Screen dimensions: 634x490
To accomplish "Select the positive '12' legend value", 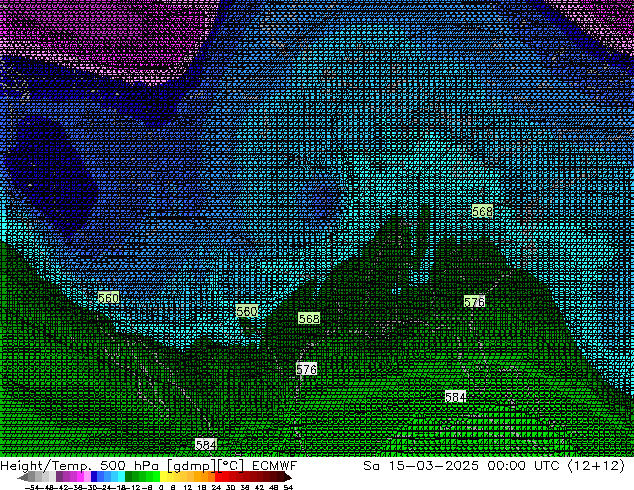I will click(x=188, y=488).
